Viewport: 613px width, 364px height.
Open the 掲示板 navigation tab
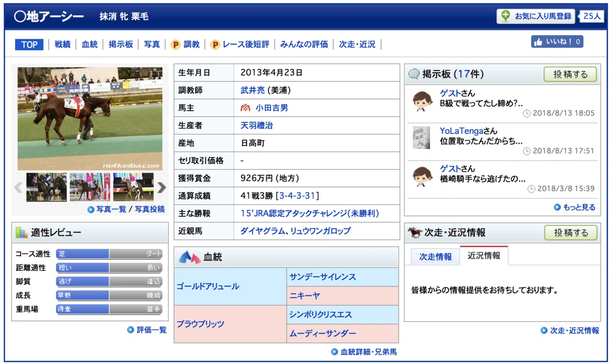tap(121, 44)
